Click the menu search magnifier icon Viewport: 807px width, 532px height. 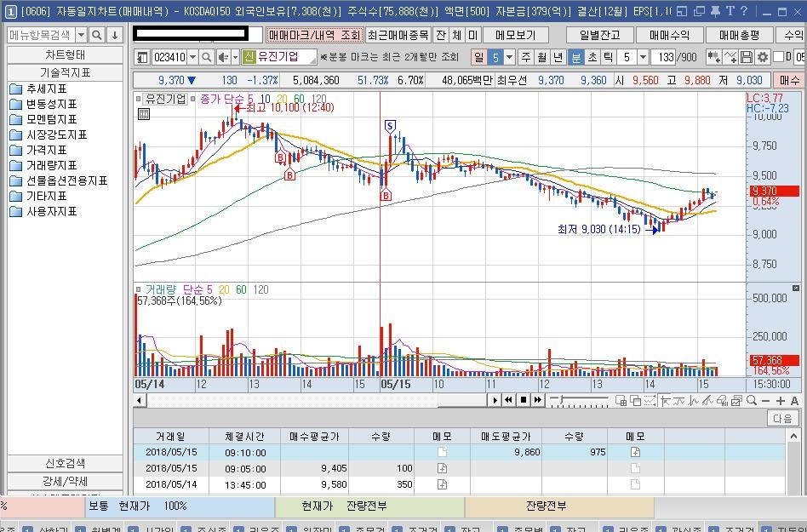click(x=97, y=35)
